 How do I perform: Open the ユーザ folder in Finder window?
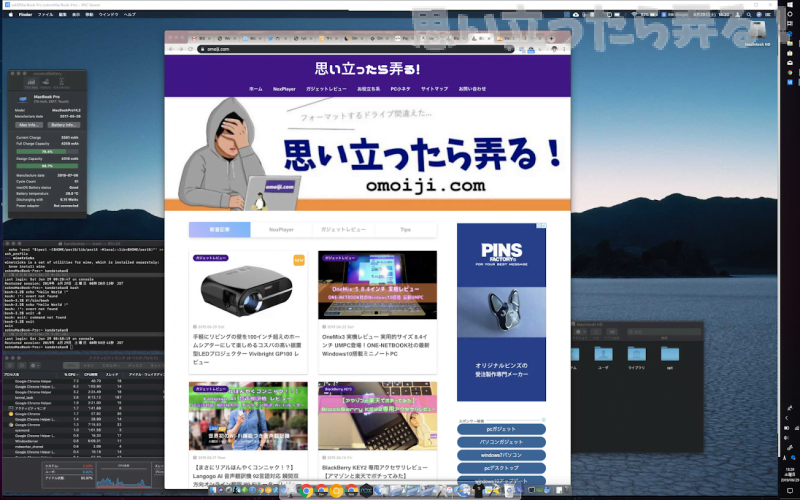coord(603,357)
